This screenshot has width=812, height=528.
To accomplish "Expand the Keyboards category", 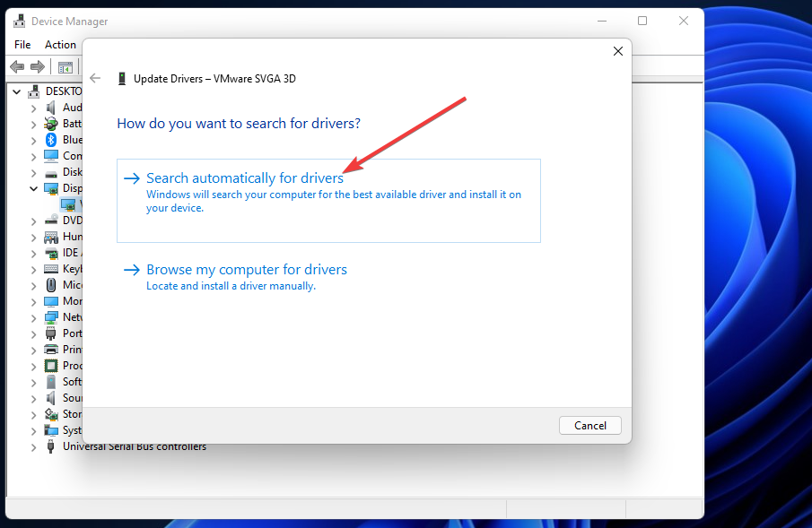I will (x=34, y=269).
